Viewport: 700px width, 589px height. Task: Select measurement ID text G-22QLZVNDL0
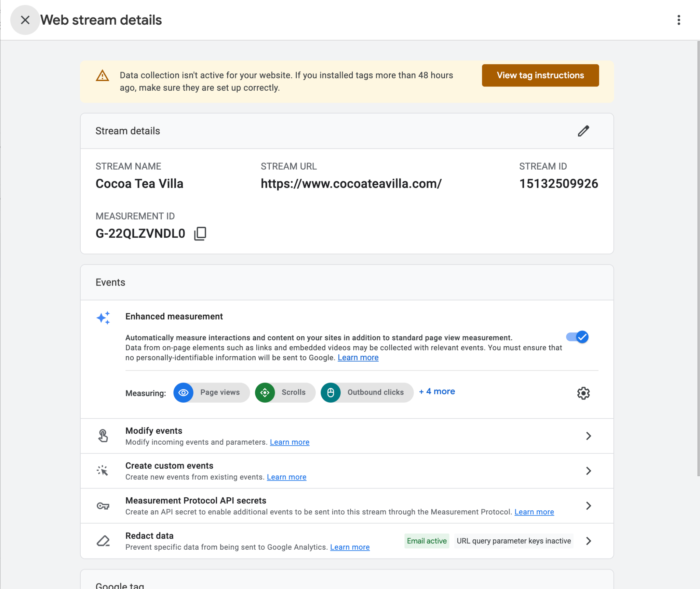pos(140,234)
